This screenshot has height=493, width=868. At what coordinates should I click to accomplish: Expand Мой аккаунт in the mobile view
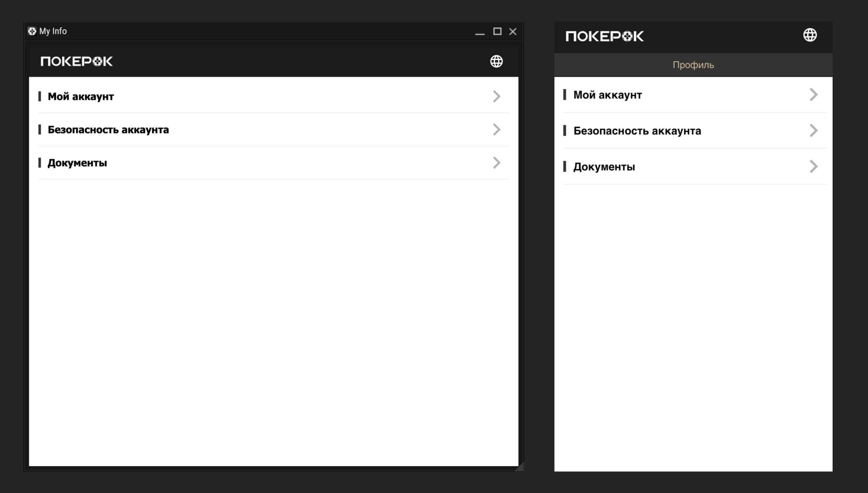tap(814, 95)
